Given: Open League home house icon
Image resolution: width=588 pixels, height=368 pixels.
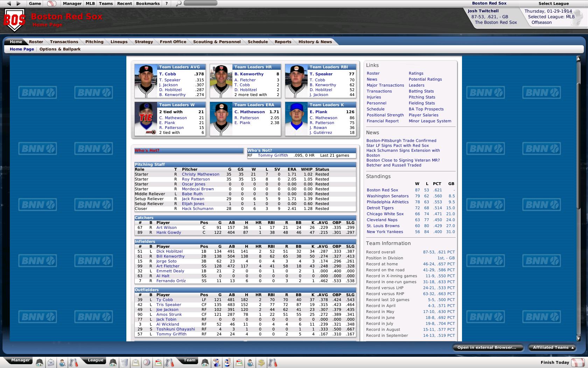Looking at the screenshot, I should (x=113, y=363).
